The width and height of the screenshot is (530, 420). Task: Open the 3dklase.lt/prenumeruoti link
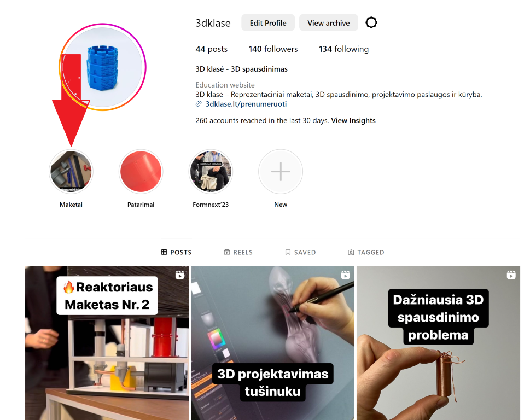[x=246, y=104]
